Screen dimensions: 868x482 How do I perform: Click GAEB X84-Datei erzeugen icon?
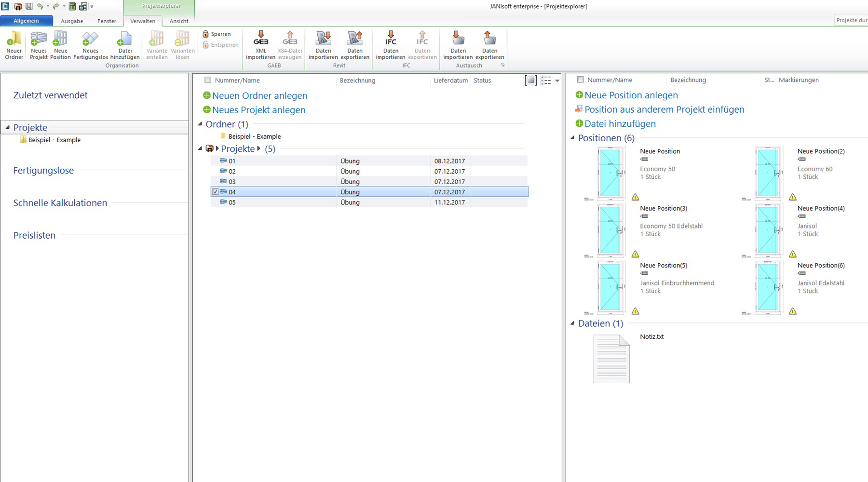coord(290,39)
